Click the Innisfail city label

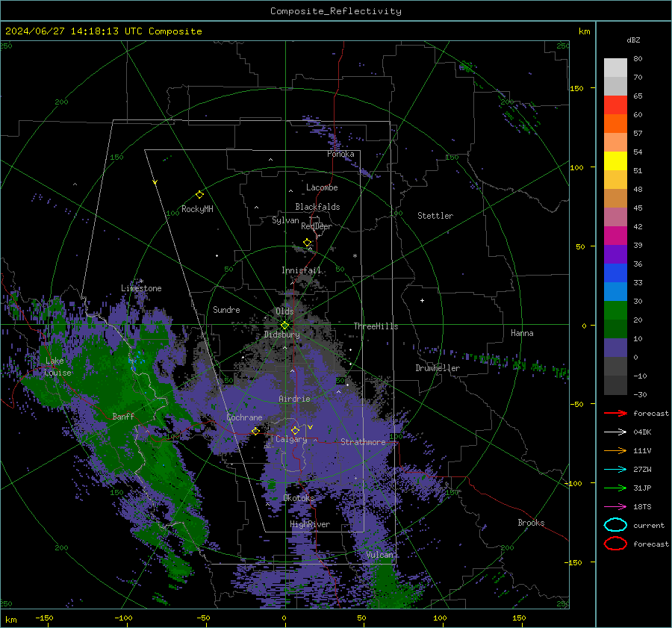(x=302, y=270)
